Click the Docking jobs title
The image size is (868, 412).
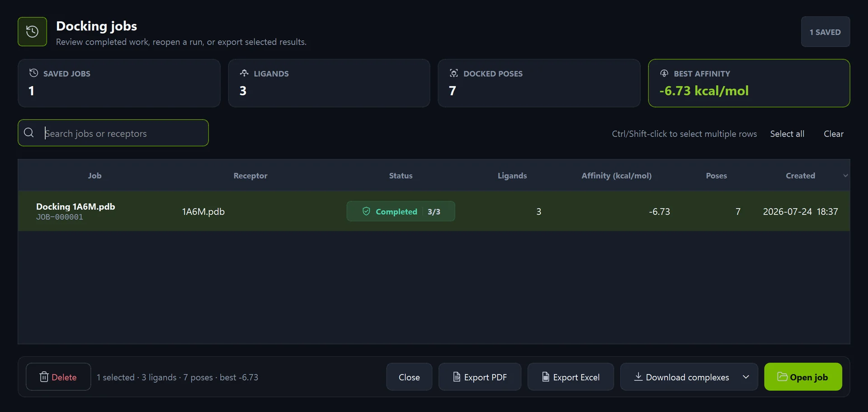click(x=96, y=26)
